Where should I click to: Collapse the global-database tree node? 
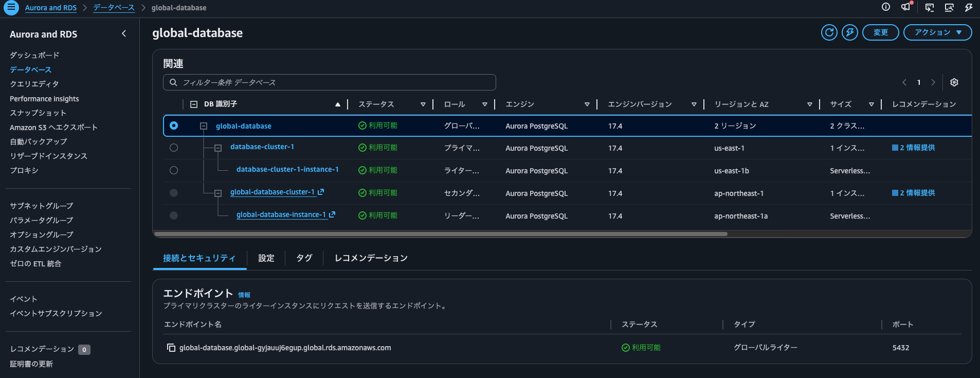(204, 126)
